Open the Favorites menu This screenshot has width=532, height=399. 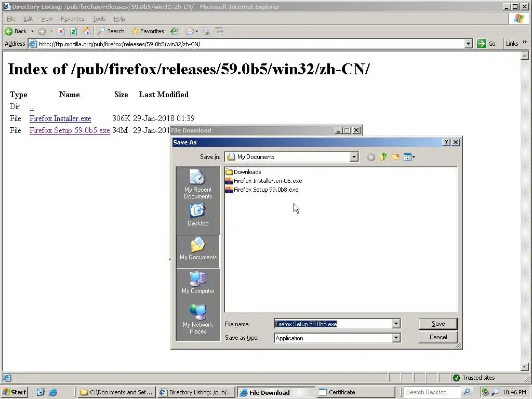72,19
